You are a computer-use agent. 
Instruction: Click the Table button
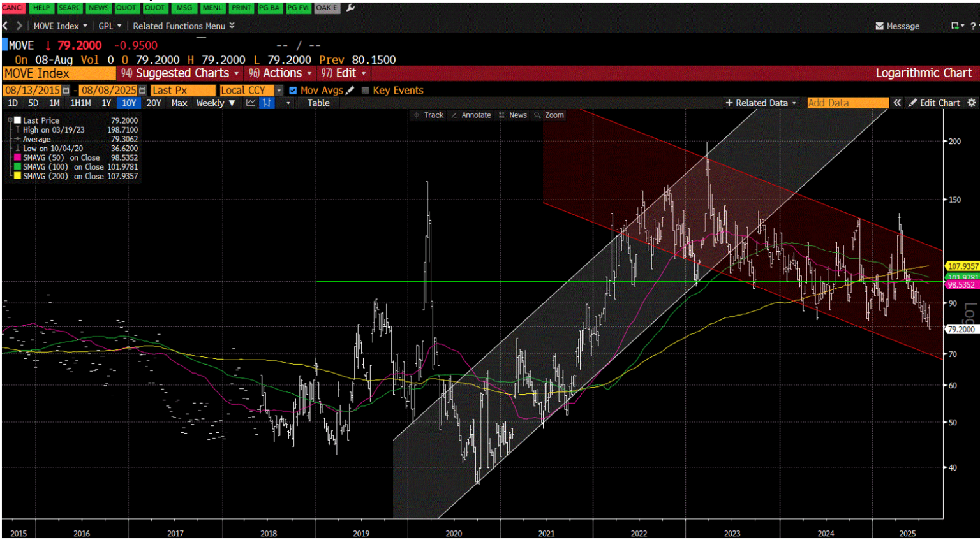[318, 103]
